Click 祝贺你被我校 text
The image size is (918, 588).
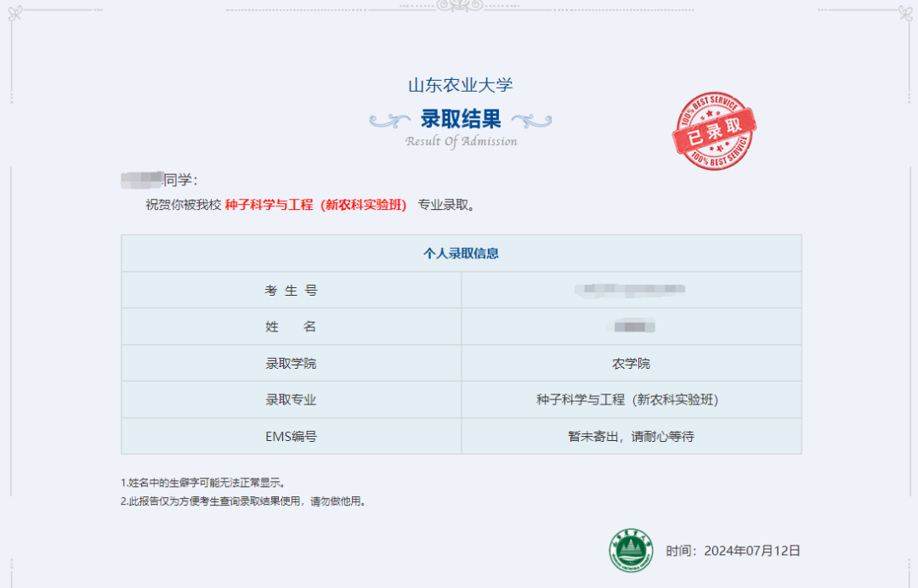(184, 205)
